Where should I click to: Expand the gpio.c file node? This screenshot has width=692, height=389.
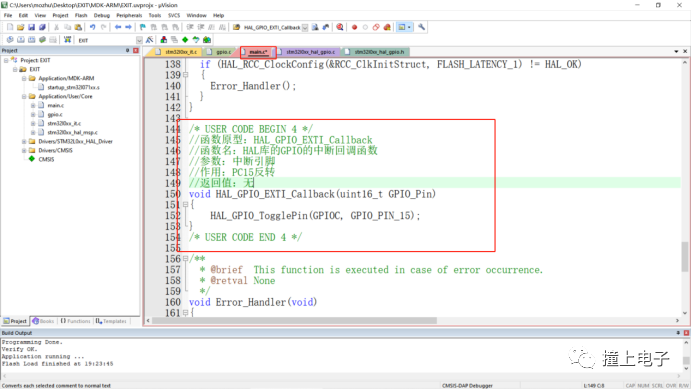[x=33, y=114]
